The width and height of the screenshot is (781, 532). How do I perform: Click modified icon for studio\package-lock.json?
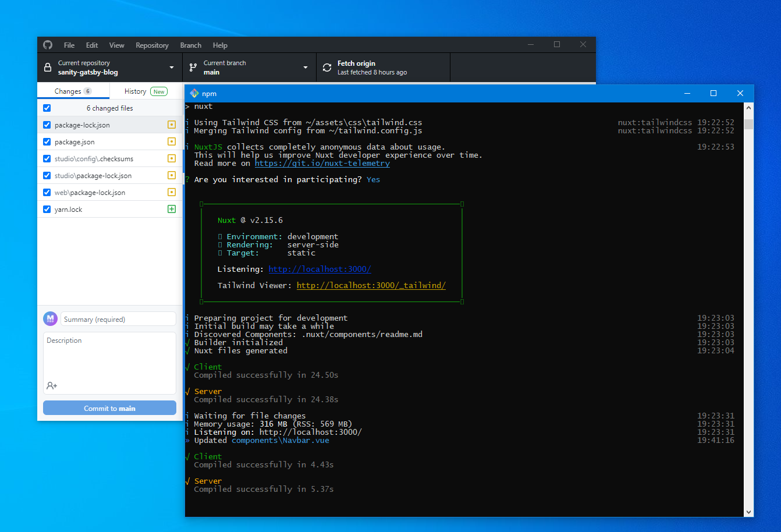point(172,175)
